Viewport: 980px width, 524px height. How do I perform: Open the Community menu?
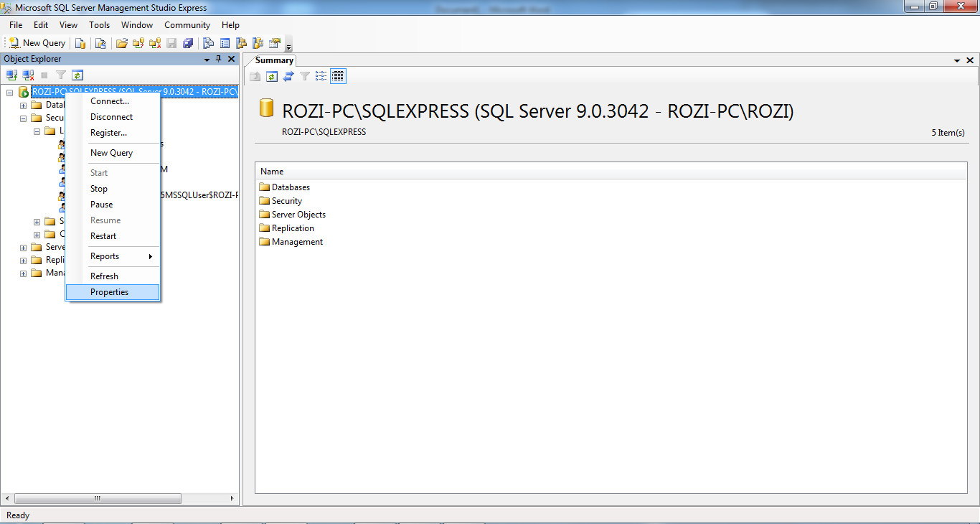pyautogui.click(x=187, y=25)
